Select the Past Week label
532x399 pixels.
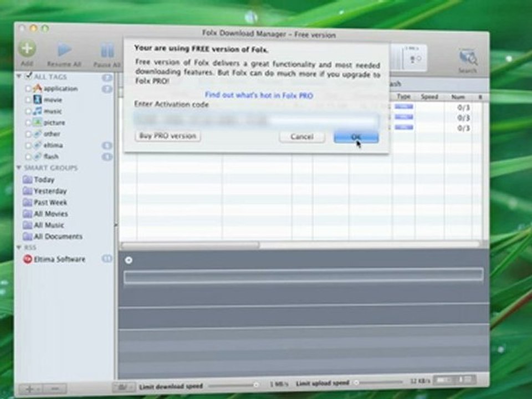click(x=50, y=203)
